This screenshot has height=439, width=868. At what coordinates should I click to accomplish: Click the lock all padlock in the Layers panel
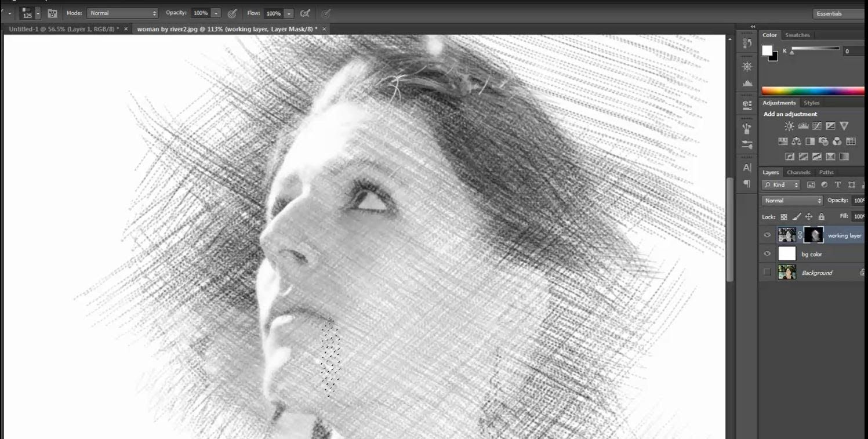tap(821, 216)
